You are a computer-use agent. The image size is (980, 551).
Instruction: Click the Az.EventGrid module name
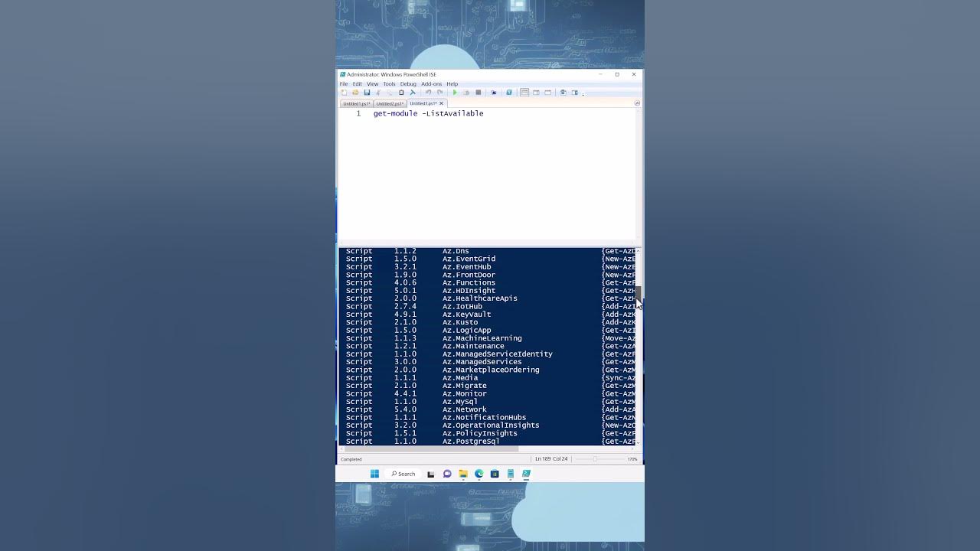pyautogui.click(x=469, y=259)
